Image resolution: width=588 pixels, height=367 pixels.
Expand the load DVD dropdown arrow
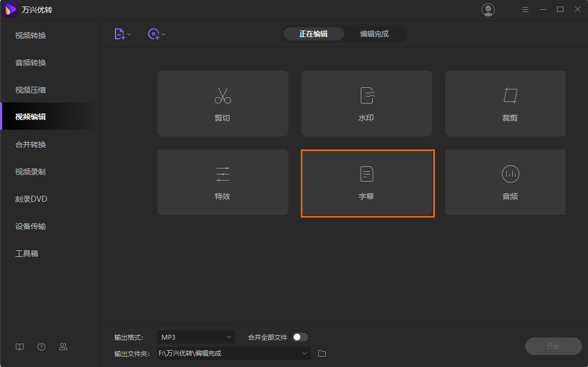[x=163, y=34]
